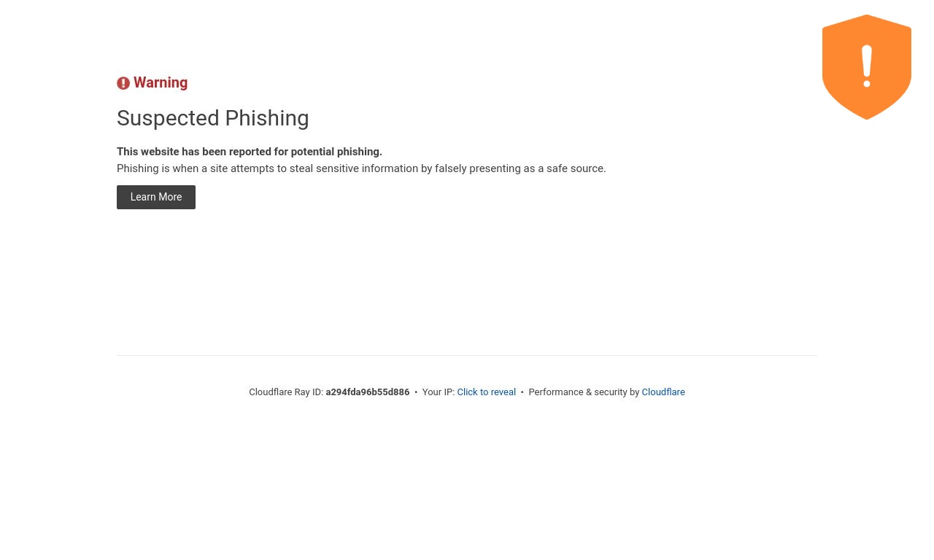This screenshot has width=934, height=560.
Task: Click the word Phishing in heading
Action: pos(267,118)
